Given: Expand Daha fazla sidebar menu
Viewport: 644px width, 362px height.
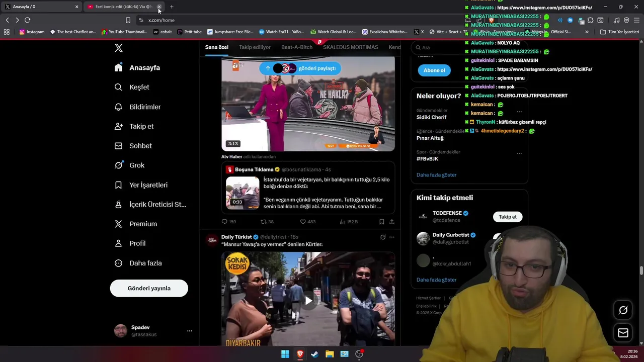Looking at the screenshot, I should (138, 263).
